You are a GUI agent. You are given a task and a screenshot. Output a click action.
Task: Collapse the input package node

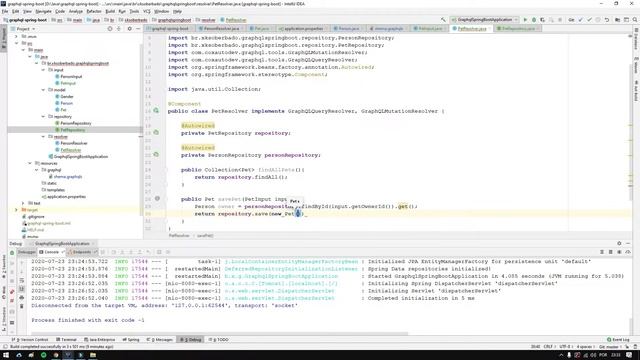point(43,70)
